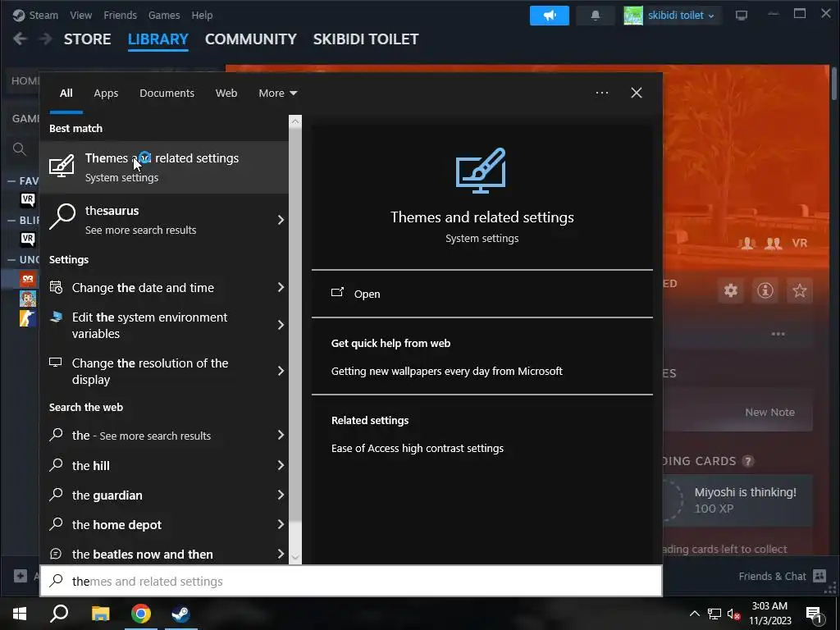Open Friends & Chat icon

(x=819, y=576)
